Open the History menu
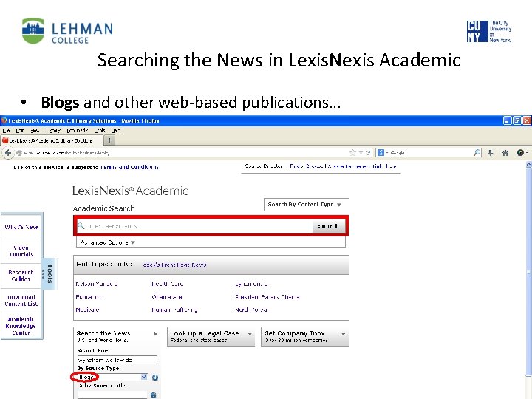 pos(53,130)
